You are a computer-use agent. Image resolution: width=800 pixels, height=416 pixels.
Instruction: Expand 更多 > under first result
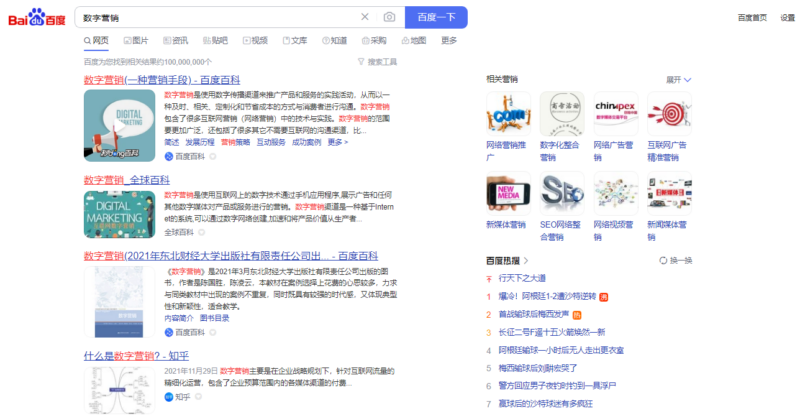click(x=338, y=142)
